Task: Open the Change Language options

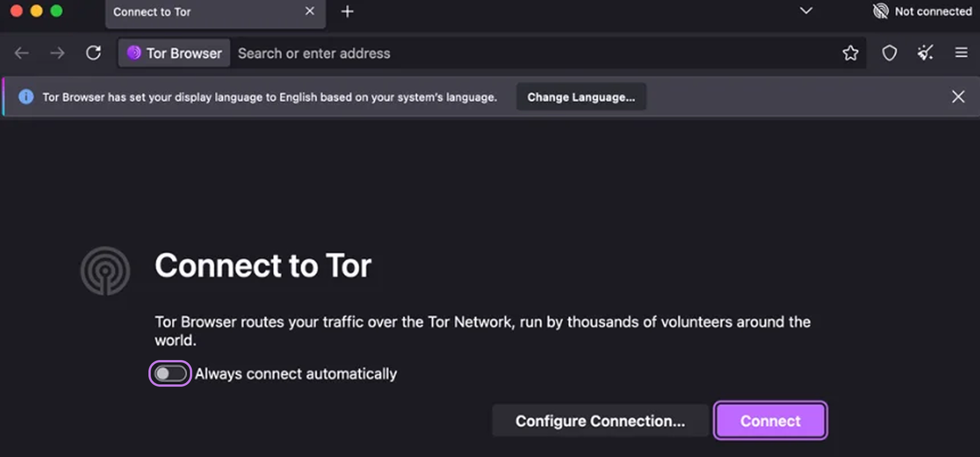Action: (581, 97)
